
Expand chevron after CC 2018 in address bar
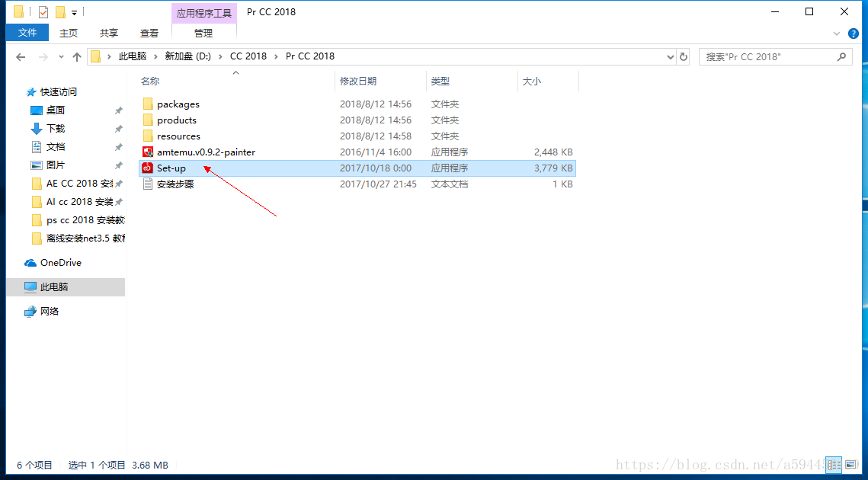pyautogui.click(x=276, y=56)
